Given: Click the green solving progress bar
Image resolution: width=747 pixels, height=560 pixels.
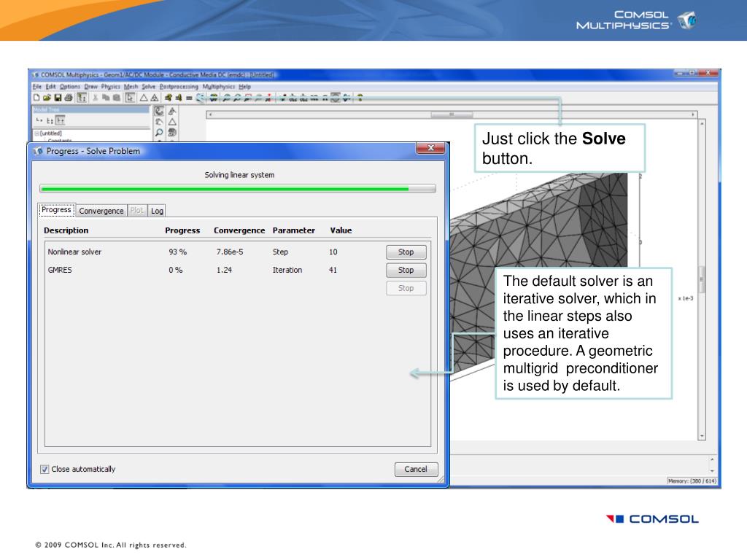Looking at the screenshot, I should click(237, 189).
